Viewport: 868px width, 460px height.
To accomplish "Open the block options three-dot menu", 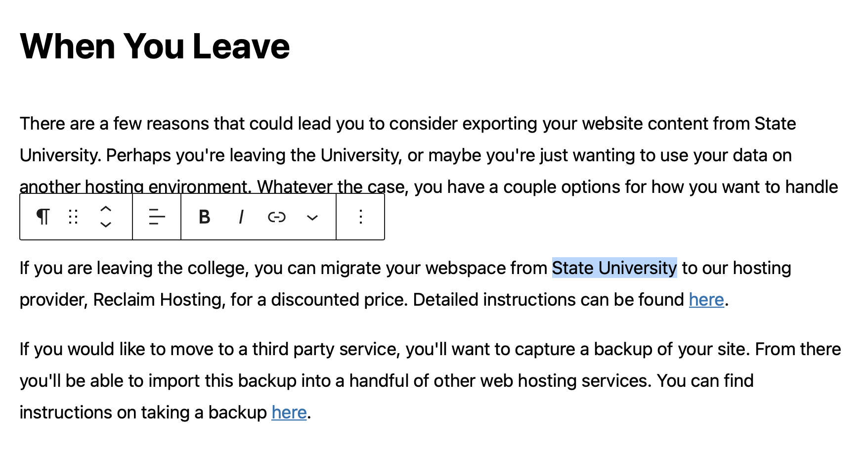I will [x=361, y=217].
